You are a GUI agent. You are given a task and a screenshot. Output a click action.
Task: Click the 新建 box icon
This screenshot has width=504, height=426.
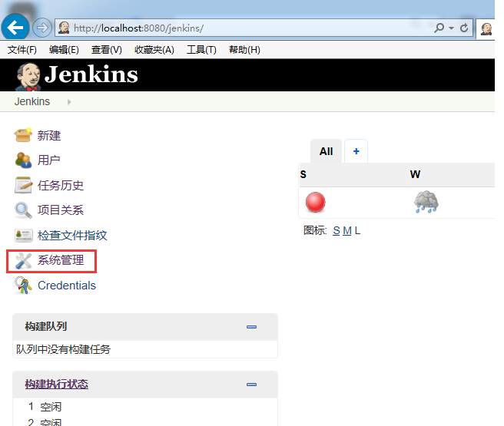(x=23, y=135)
